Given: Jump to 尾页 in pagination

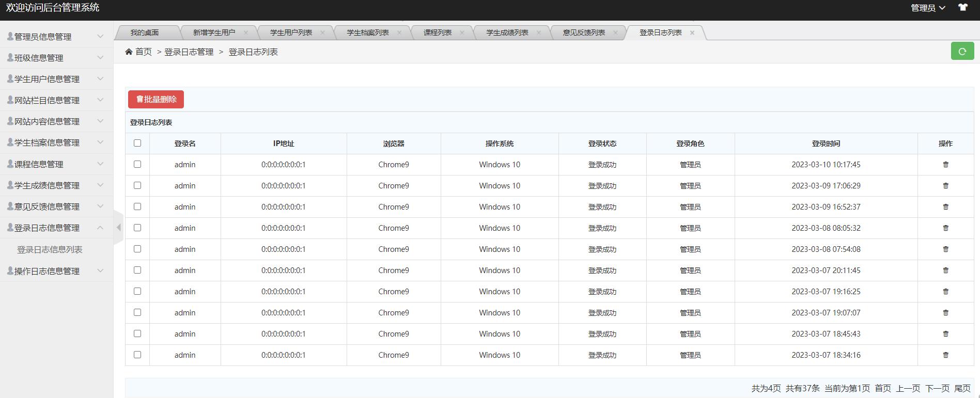Looking at the screenshot, I should pyautogui.click(x=962, y=388).
